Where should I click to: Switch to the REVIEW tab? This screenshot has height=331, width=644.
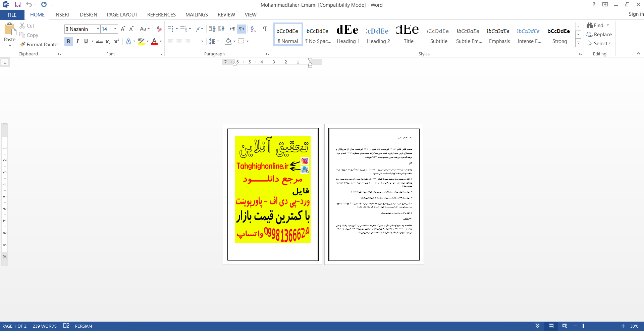click(x=226, y=15)
